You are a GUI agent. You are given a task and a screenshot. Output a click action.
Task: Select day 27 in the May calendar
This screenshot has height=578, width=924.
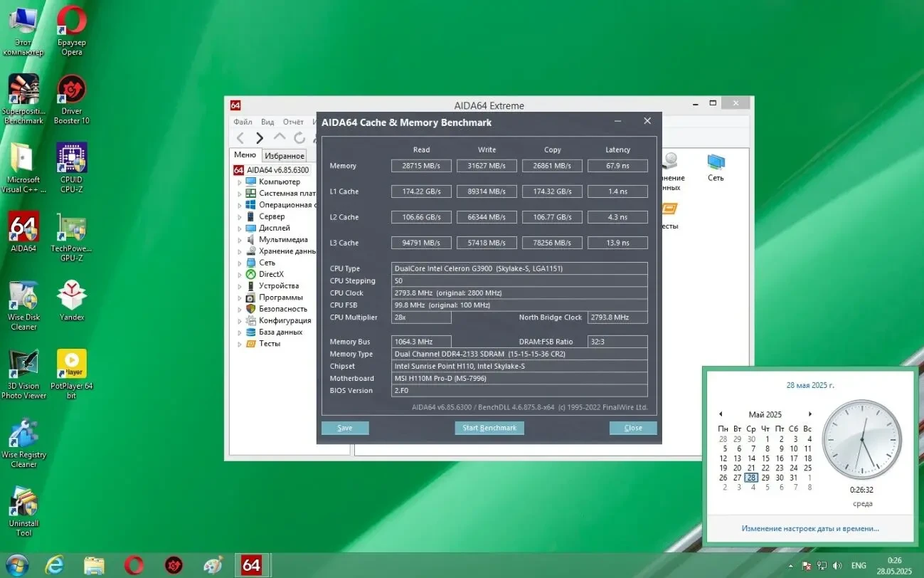coord(737,478)
